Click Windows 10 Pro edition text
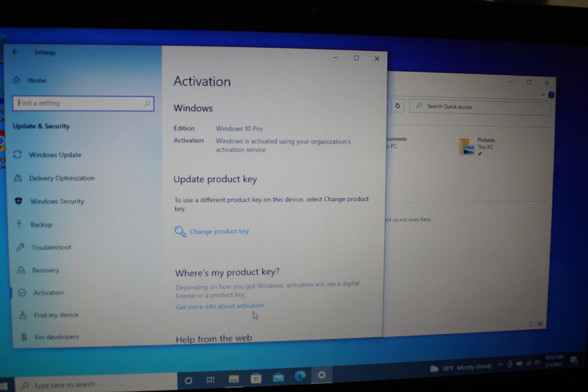588x392 pixels. [239, 128]
